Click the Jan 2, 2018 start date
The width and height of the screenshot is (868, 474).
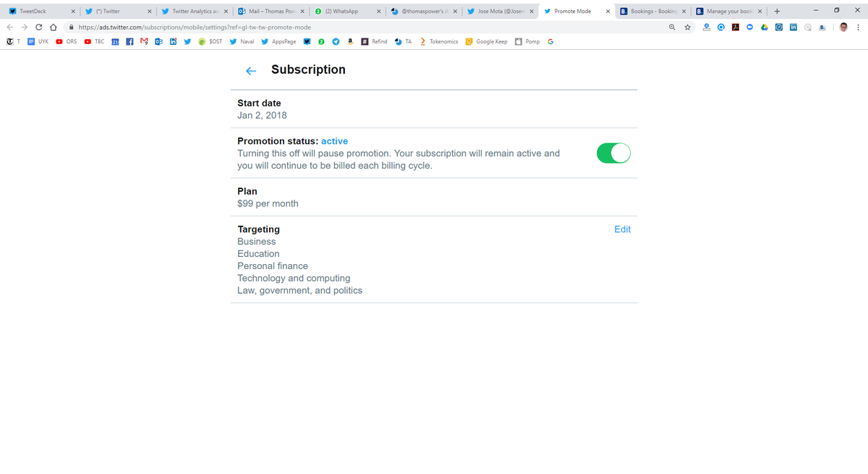point(262,115)
